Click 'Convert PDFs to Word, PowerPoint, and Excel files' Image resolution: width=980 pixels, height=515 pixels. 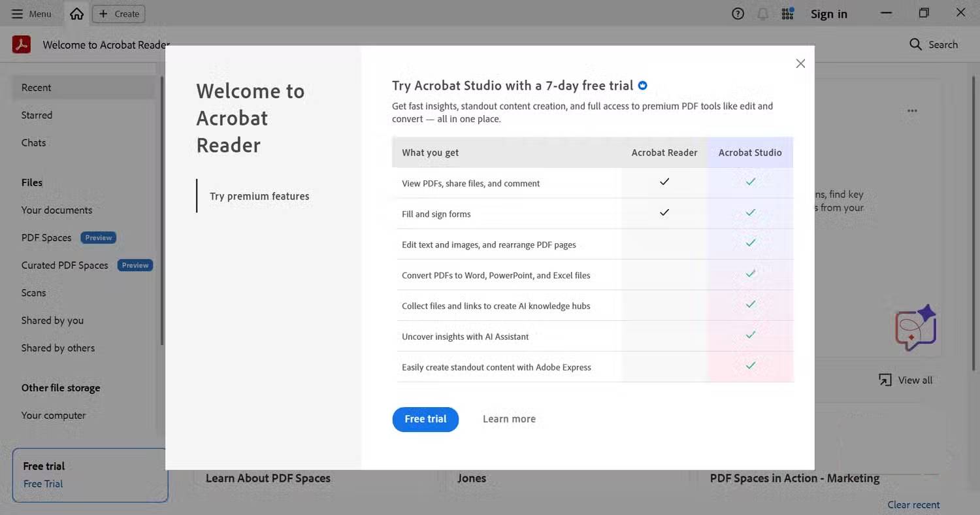click(496, 275)
